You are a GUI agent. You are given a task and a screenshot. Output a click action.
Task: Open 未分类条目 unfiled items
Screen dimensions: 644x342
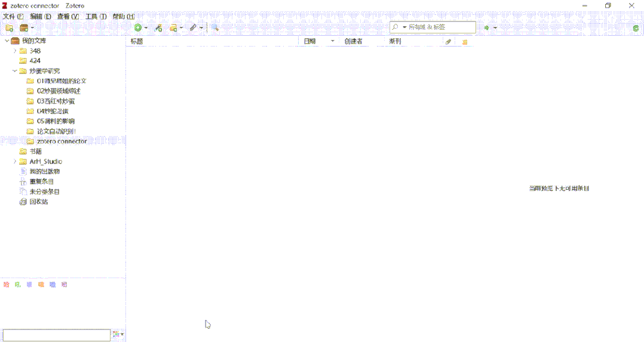click(44, 192)
